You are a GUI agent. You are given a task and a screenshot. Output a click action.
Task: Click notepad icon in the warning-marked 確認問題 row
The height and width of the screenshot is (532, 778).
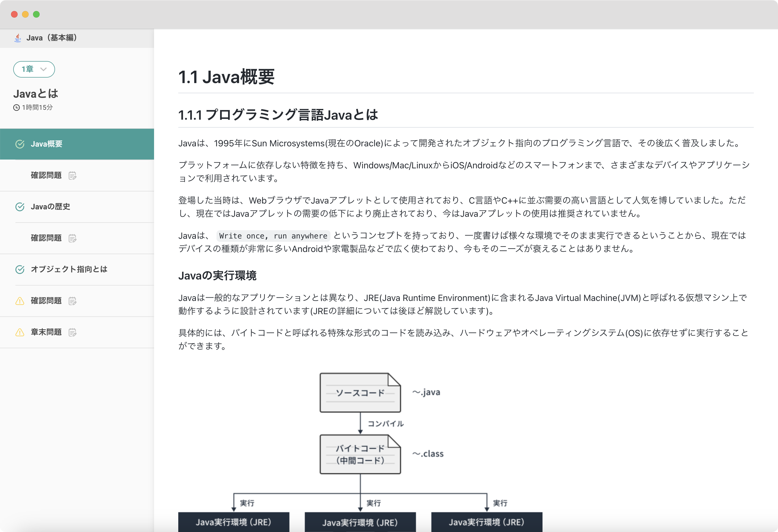point(72,301)
